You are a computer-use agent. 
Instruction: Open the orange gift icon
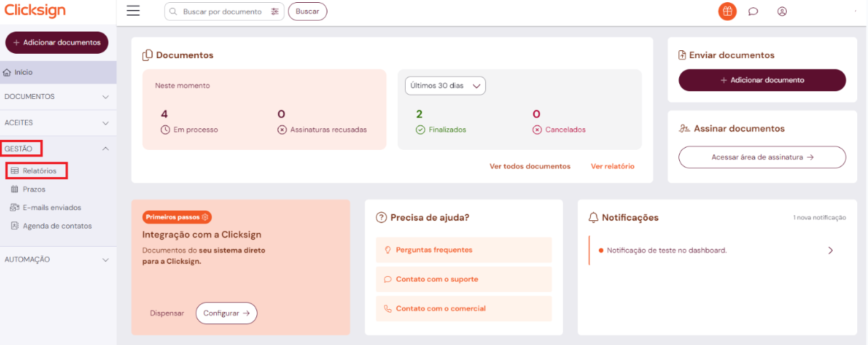pyautogui.click(x=727, y=11)
